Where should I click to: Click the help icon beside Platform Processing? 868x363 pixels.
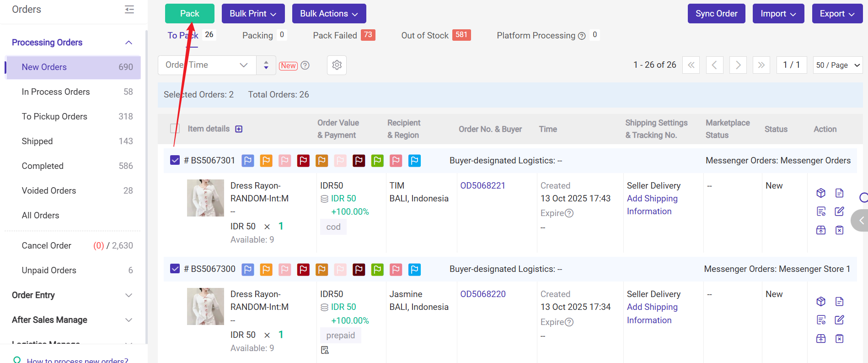[x=582, y=36]
